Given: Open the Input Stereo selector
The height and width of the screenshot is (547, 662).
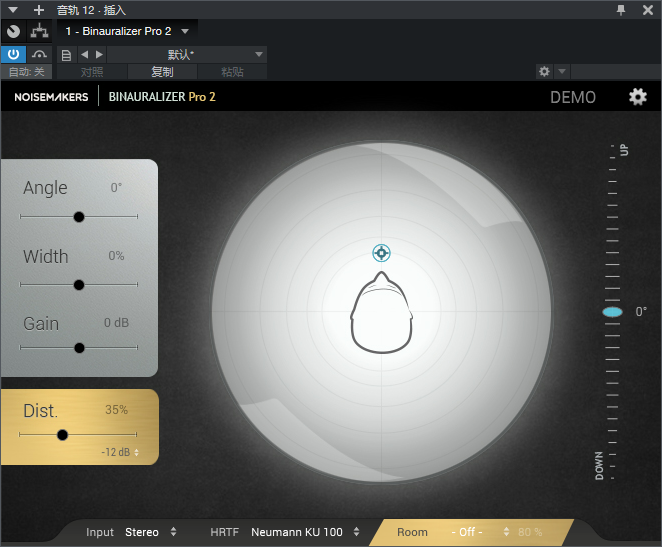Looking at the screenshot, I should (x=141, y=532).
